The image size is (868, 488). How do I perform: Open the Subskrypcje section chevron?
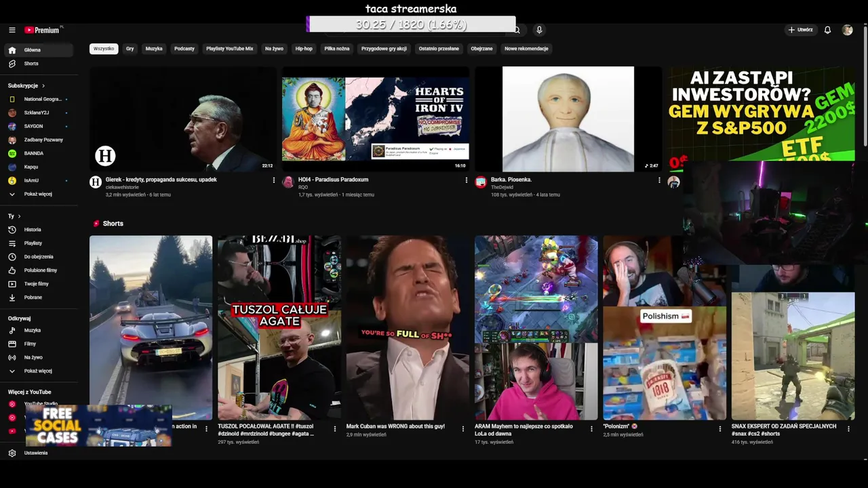43,86
